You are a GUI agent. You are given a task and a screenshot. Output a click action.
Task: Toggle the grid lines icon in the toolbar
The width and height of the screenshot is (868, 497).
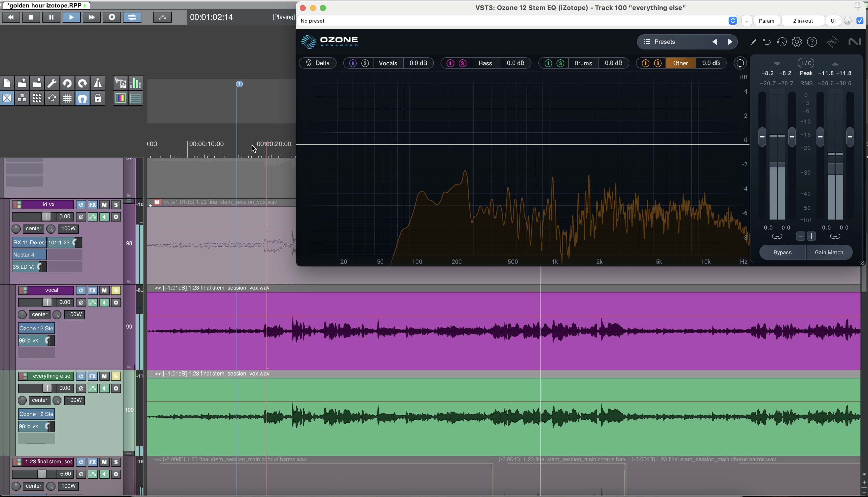67,98
